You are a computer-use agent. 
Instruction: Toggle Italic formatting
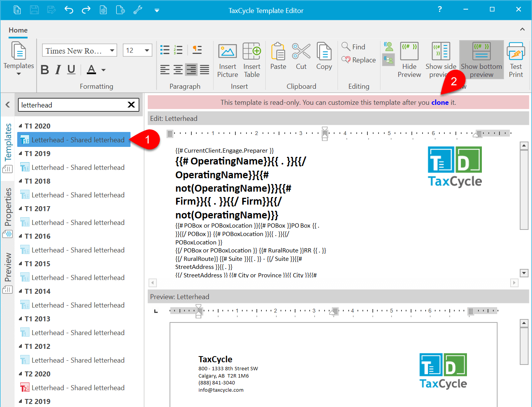click(x=58, y=70)
